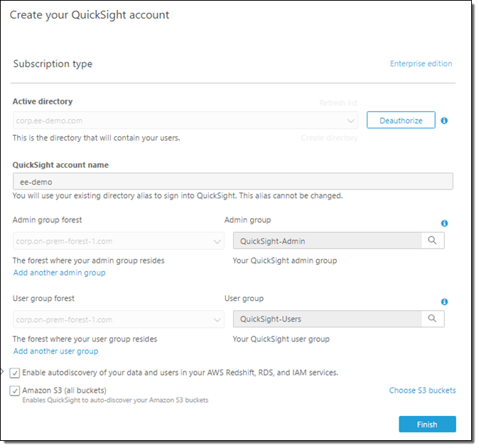Expand the Active directory dropdown
479x448 pixels.
(351, 121)
